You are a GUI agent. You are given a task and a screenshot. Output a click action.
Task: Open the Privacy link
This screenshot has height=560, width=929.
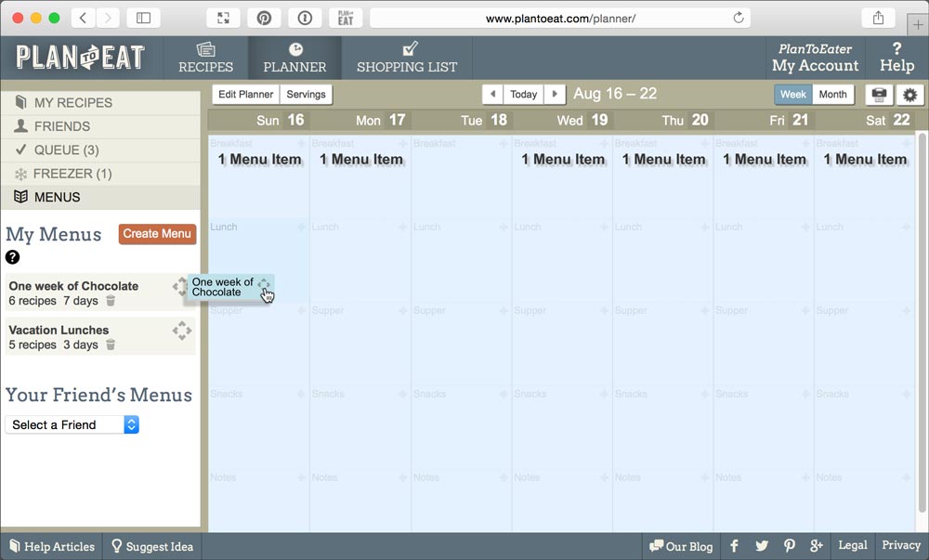click(x=900, y=545)
